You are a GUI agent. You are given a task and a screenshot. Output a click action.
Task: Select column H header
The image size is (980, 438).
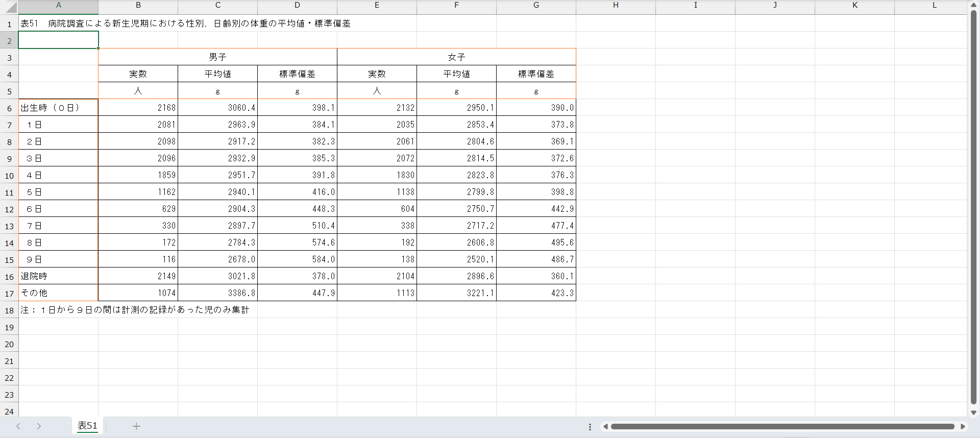(x=616, y=5)
